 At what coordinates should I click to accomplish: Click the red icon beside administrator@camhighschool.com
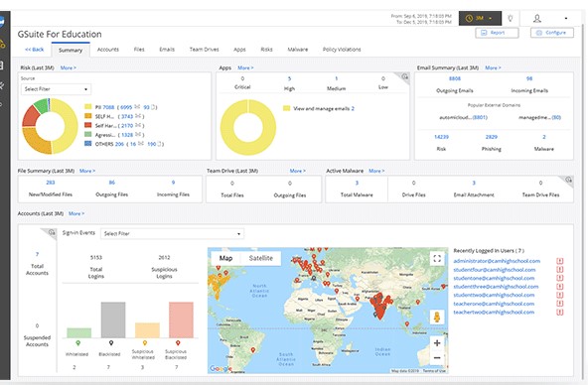pos(559,261)
